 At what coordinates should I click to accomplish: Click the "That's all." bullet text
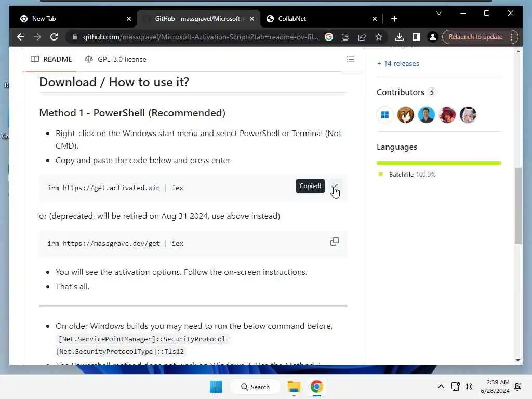[73, 287]
